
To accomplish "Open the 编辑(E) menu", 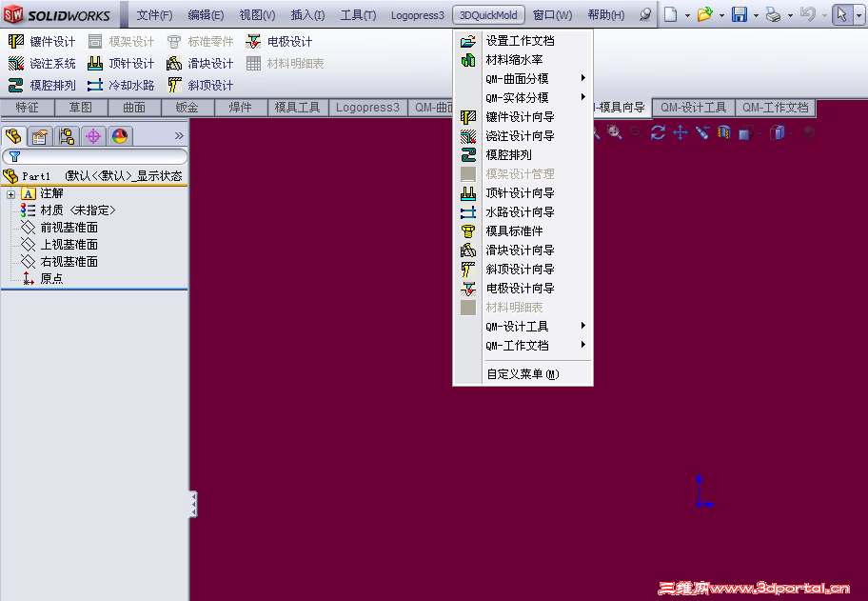I will pos(206,15).
